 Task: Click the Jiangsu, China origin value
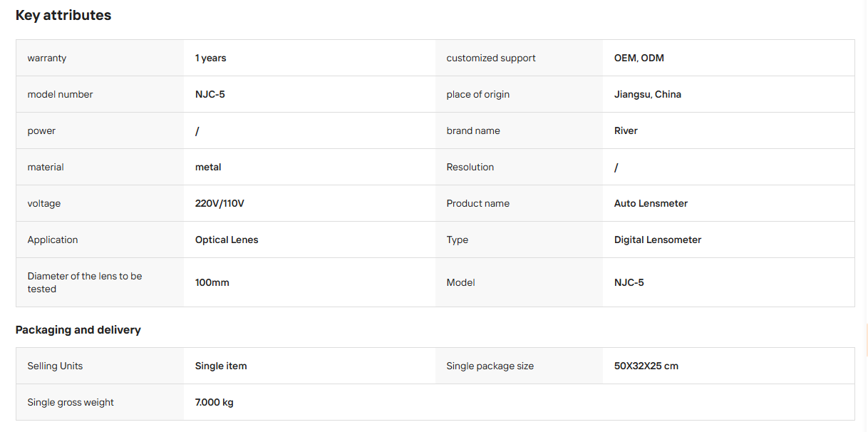click(648, 94)
